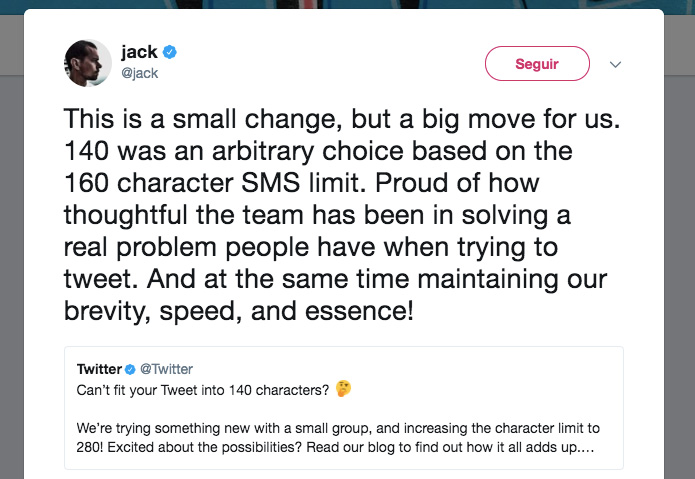Click the Twitter account name in quoted tweet
The width and height of the screenshot is (695, 479).
click(99, 369)
